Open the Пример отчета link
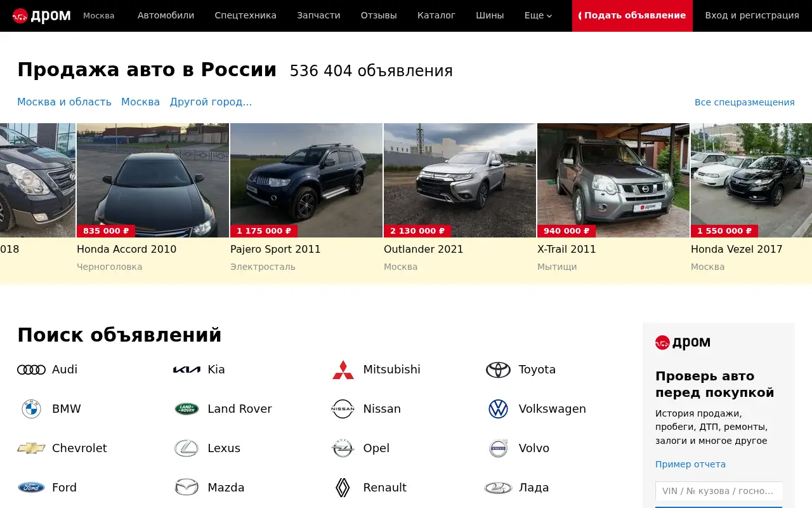 click(x=690, y=464)
